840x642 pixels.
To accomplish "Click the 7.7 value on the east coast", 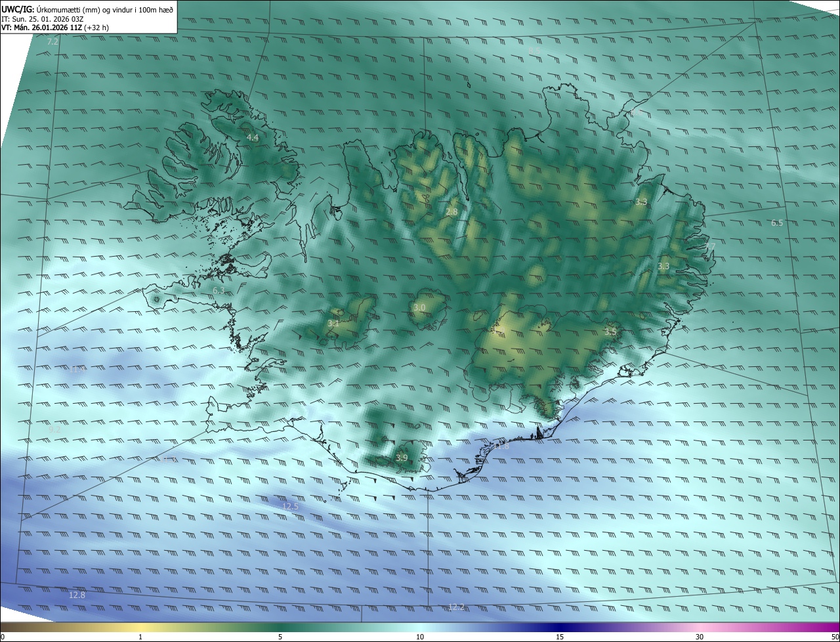I will tap(710, 247).
